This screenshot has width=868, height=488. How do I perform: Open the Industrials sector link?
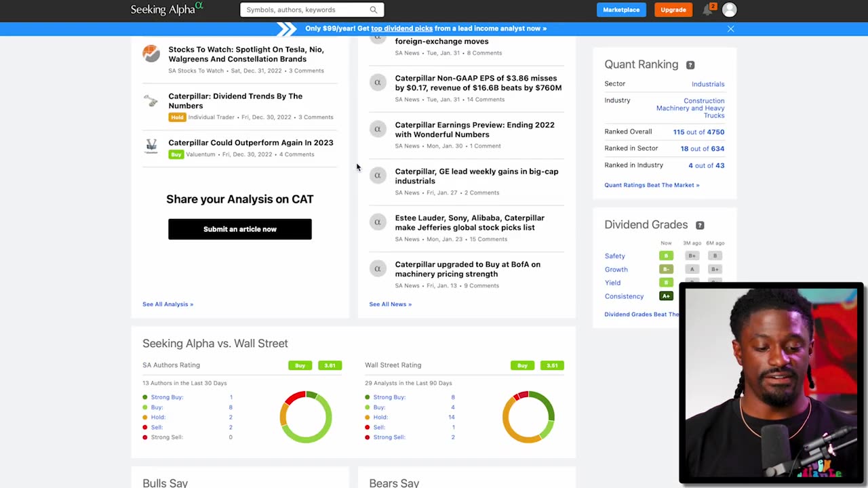708,84
